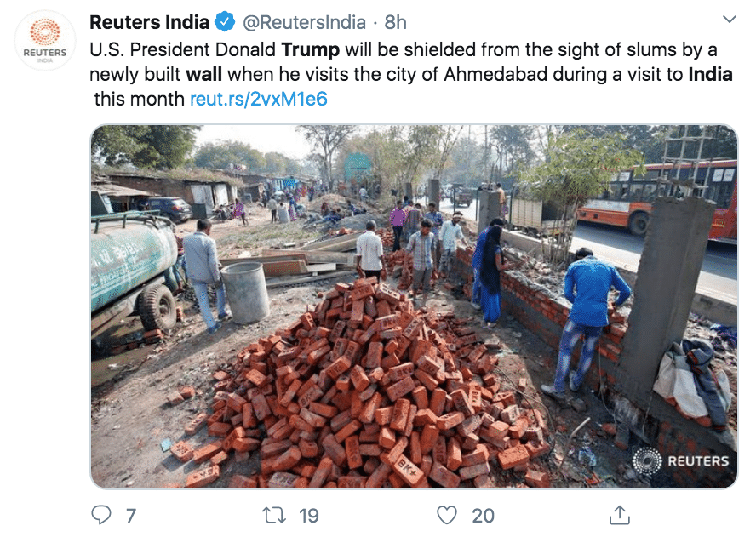Expand the tweet options chevron
Screen dimensions: 756x537
(729, 20)
